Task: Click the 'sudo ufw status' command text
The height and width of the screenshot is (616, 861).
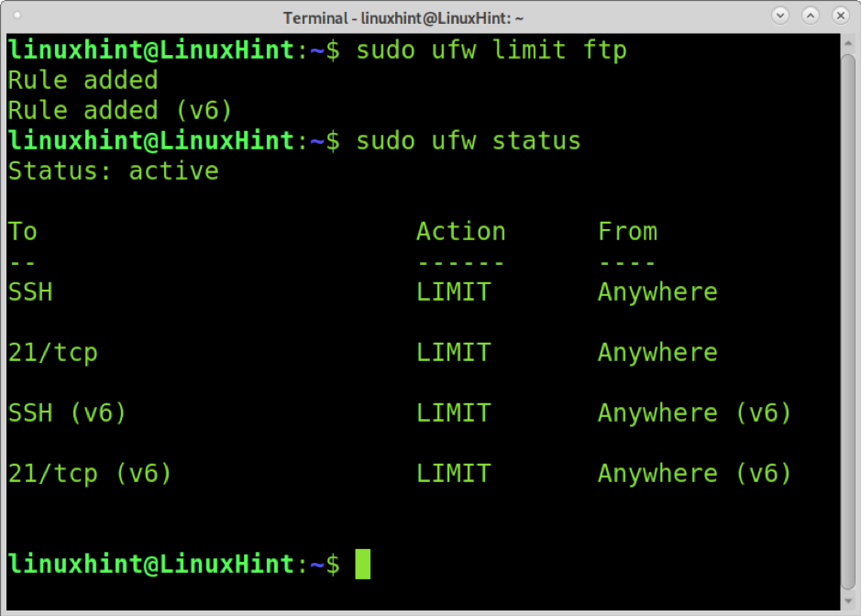Action: pyautogui.click(x=469, y=141)
